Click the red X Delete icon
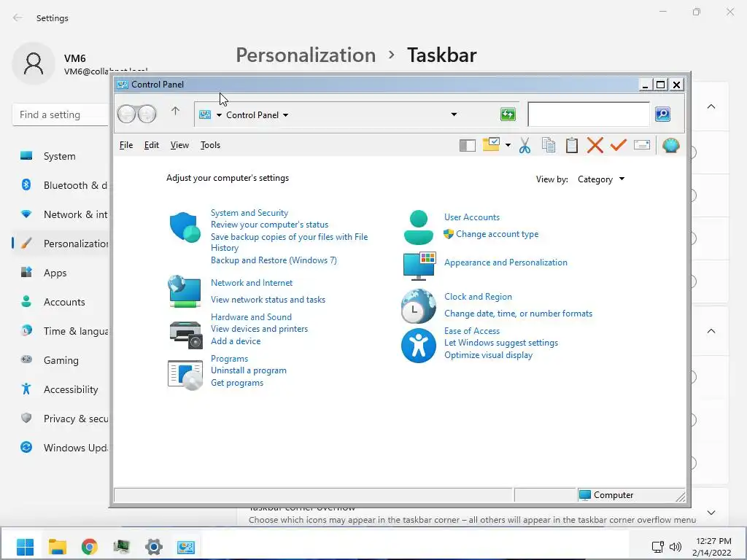Viewport: 747px width, 560px height. pyautogui.click(x=595, y=145)
